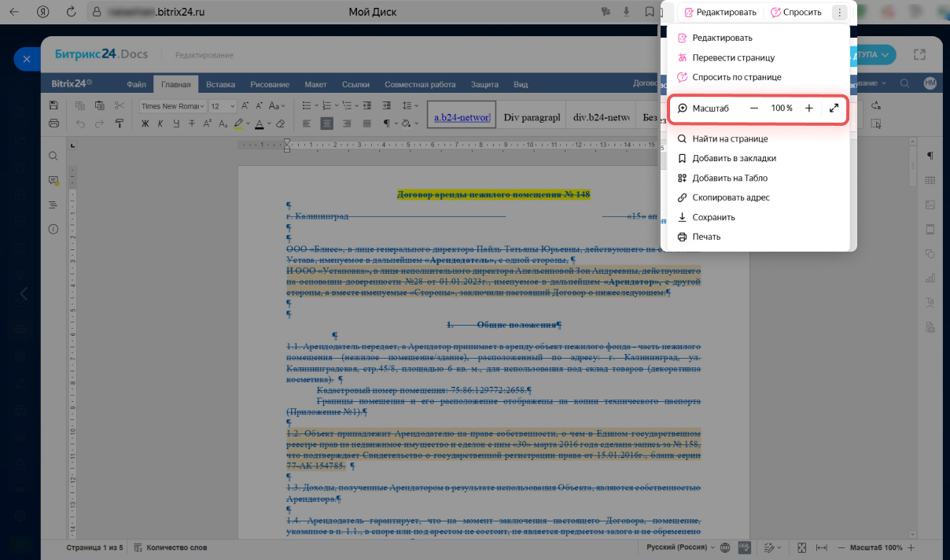Click the Save icon in the editor toolbar
This screenshot has height=560, width=950.
pos(53,105)
